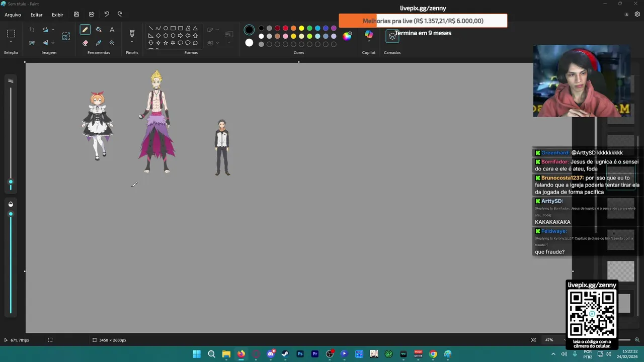Click the maid character image on canvas
Screen dimensions: 644x362
(97, 126)
